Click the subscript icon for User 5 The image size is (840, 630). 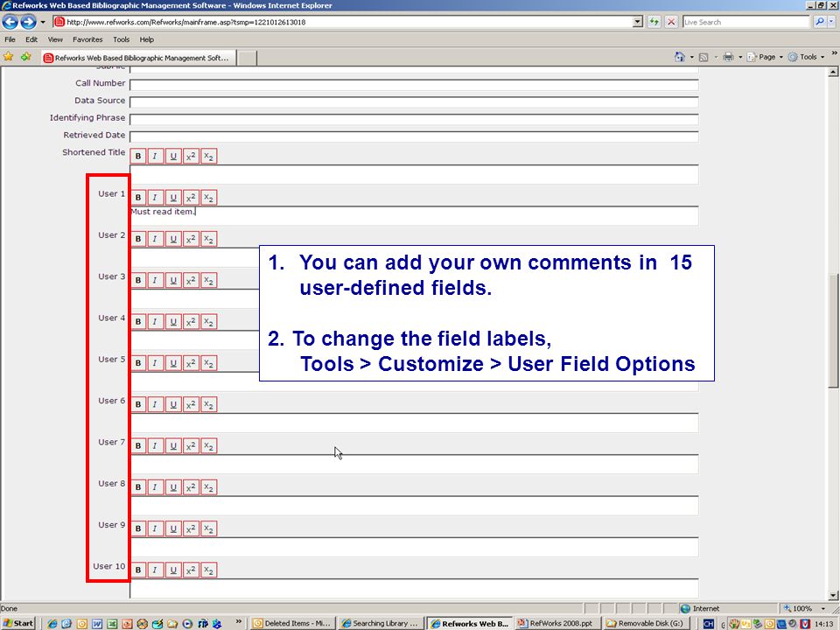208,362
